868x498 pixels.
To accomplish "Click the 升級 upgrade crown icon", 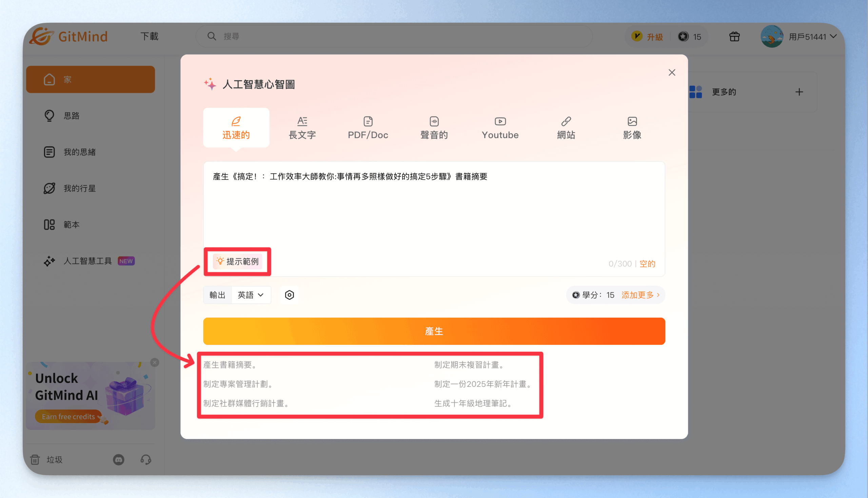I will pyautogui.click(x=637, y=36).
